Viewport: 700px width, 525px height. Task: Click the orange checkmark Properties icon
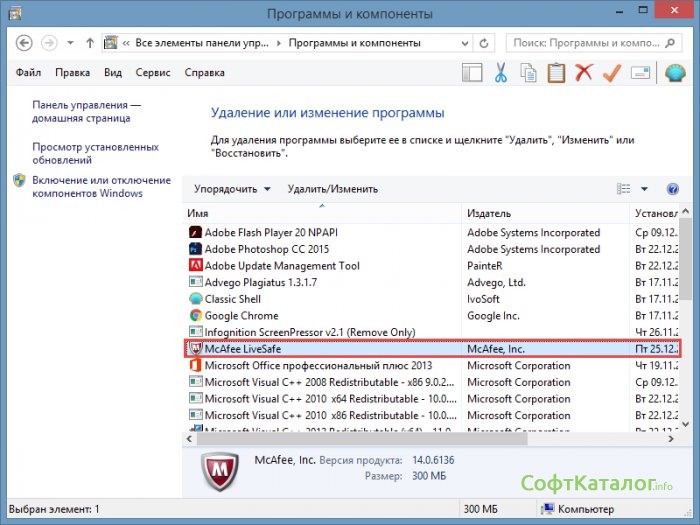(x=612, y=73)
